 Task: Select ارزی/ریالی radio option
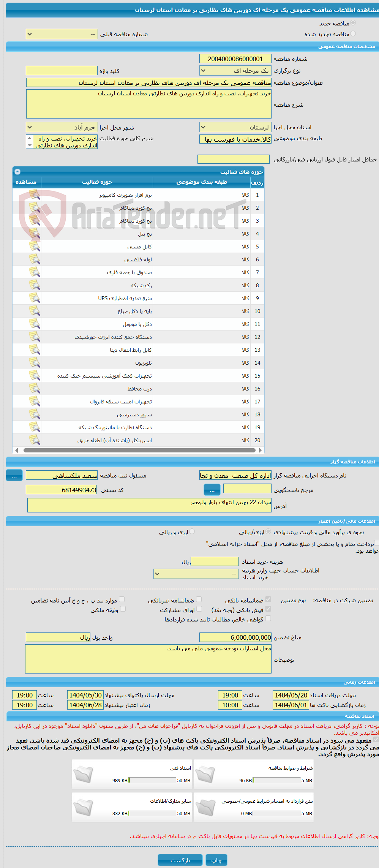click(268, 532)
